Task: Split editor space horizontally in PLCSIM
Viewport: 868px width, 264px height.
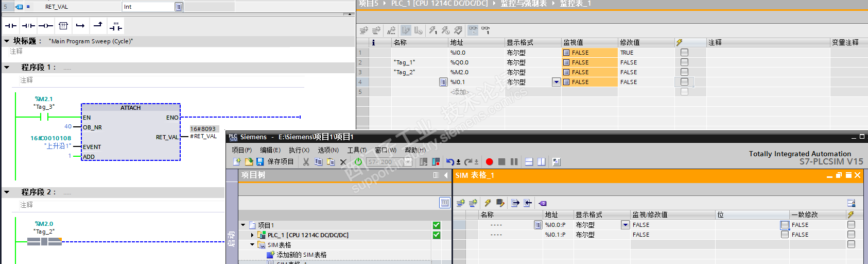Action: pyautogui.click(x=529, y=162)
